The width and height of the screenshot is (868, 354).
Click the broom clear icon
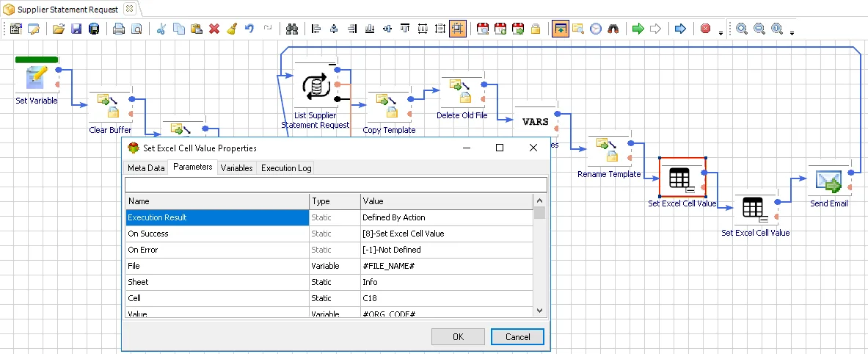232,29
